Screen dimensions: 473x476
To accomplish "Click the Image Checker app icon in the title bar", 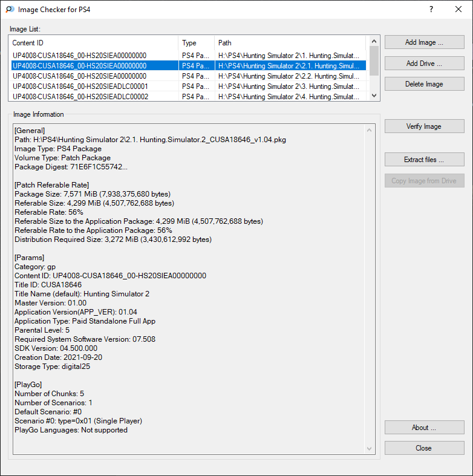I will [10, 10].
